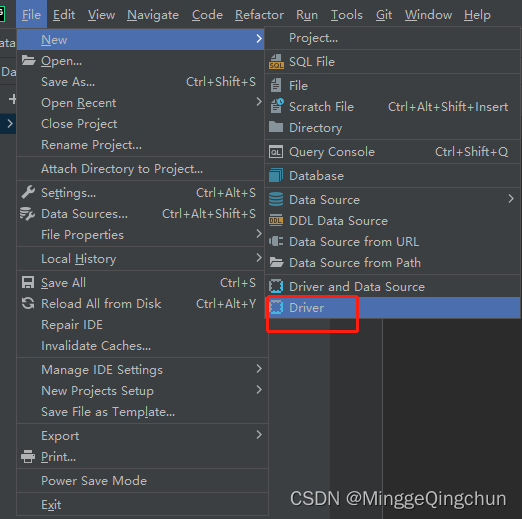Click the arrow beside the New entry
Image resolution: width=522 pixels, height=519 pixels.
259,39
